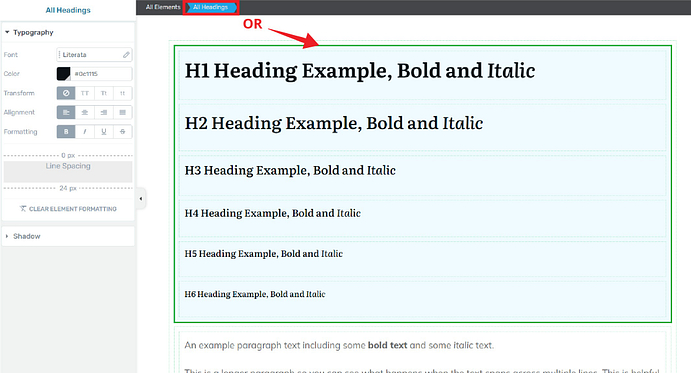The image size is (691, 373).
Task: Set alignment to right
Action: (x=104, y=112)
